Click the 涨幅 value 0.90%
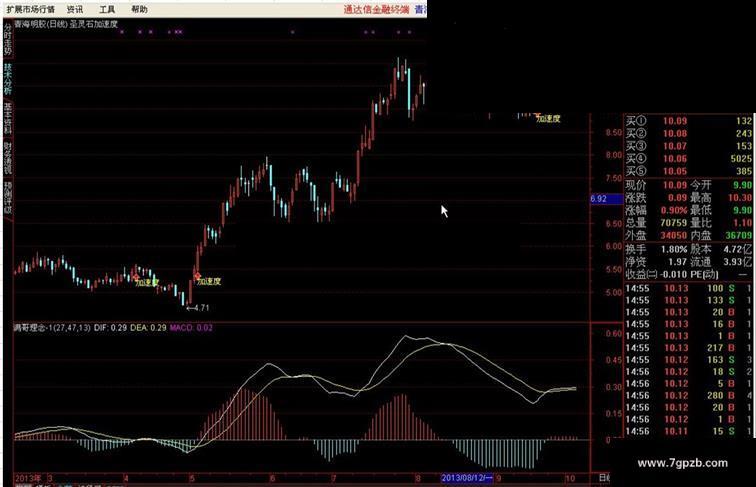 pyautogui.click(x=674, y=210)
